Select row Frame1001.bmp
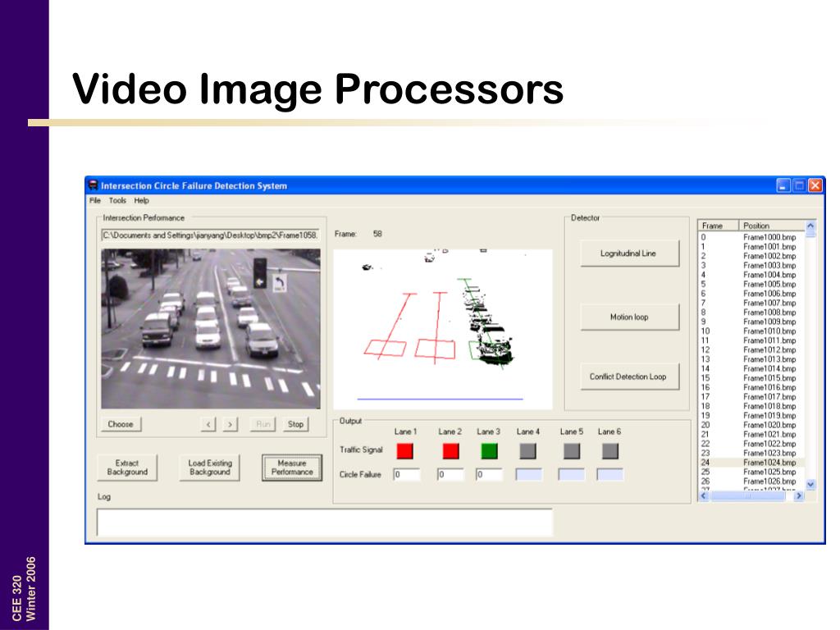 coord(751,246)
